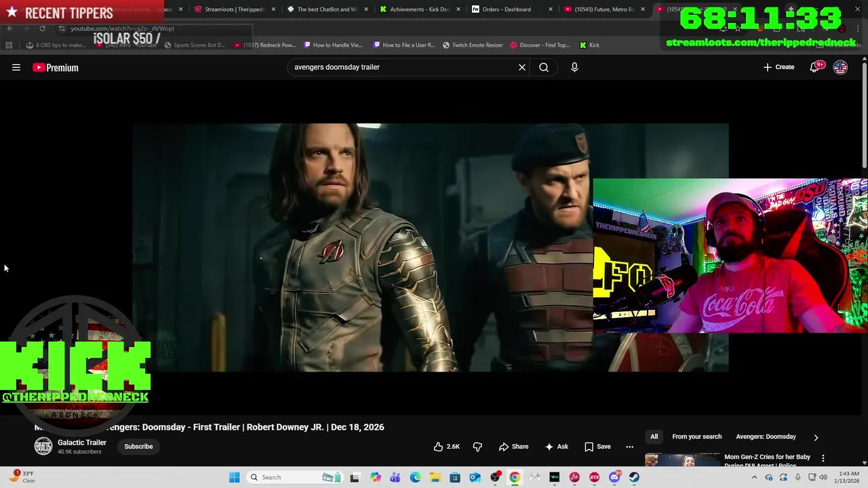Open the Discover - Find Top... bookmark
Image resolution: width=868 pixels, height=488 pixels.
tap(540, 45)
